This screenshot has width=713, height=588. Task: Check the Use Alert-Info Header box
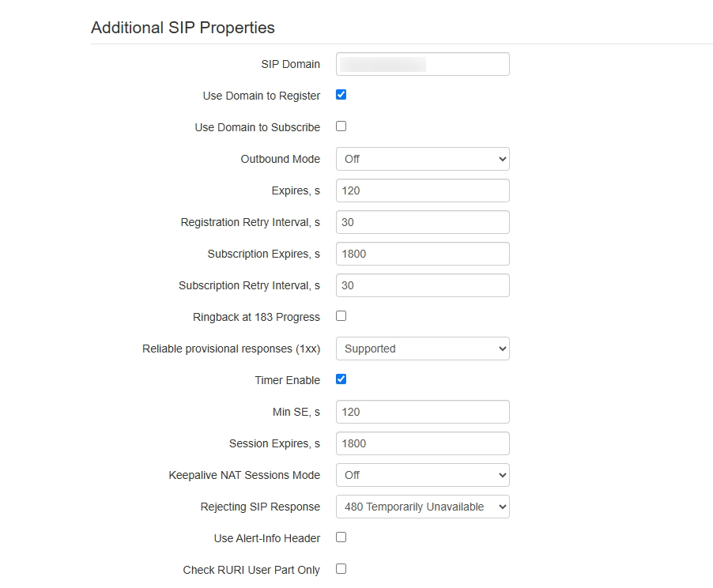pyautogui.click(x=341, y=537)
